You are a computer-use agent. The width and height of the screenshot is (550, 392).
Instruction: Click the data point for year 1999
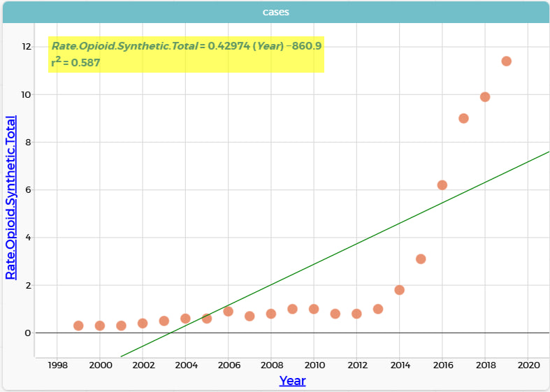pos(78,326)
